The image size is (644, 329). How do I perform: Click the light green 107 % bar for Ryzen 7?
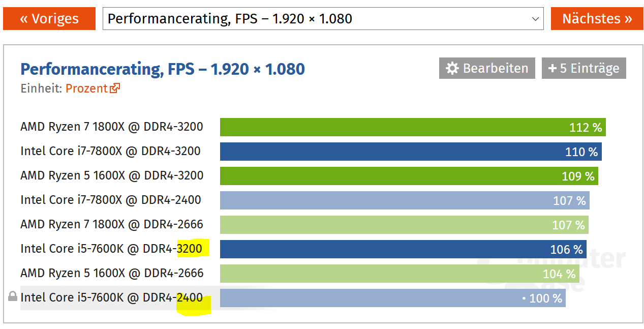[x=404, y=225]
